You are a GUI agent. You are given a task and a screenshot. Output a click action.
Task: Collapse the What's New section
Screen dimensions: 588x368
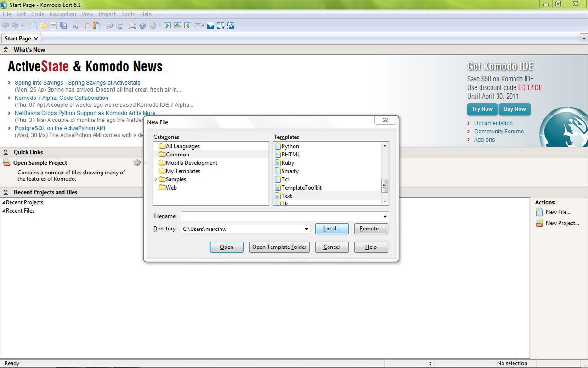click(x=6, y=49)
